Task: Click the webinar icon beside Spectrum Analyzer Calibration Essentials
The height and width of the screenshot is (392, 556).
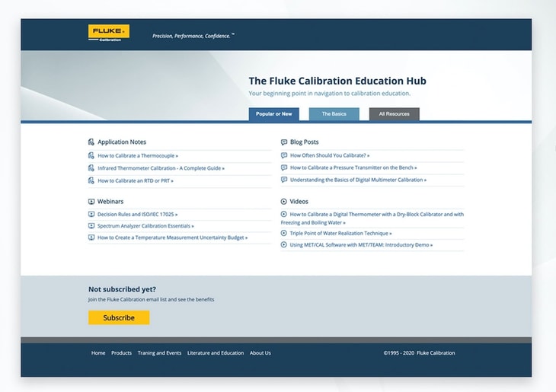Action: (x=91, y=226)
